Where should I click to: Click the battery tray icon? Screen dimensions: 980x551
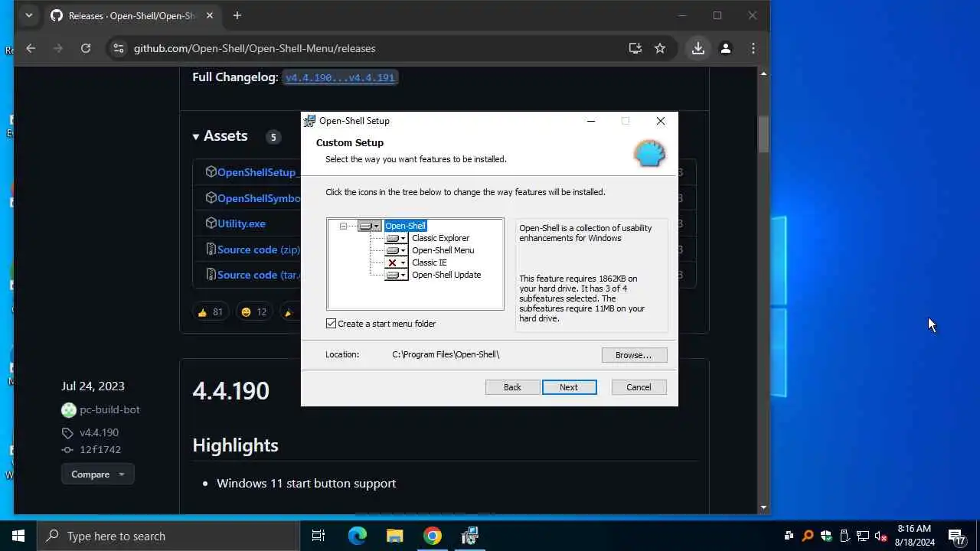[x=844, y=536]
